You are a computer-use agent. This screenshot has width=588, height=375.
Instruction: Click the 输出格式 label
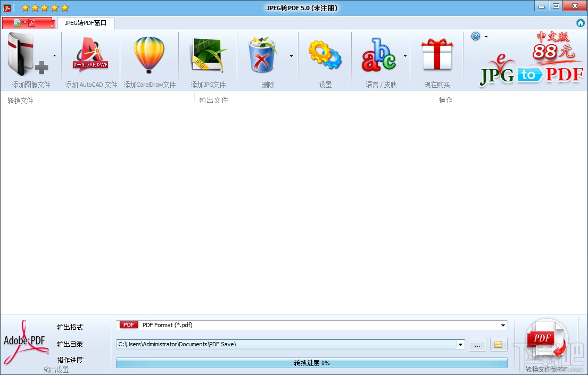[70, 327]
